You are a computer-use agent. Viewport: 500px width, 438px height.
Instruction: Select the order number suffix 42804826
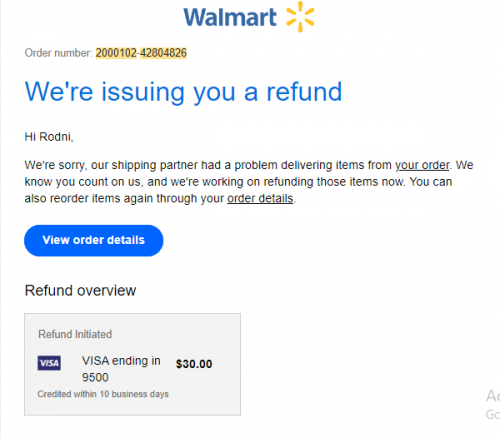pyautogui.click(x=163, y=53)
